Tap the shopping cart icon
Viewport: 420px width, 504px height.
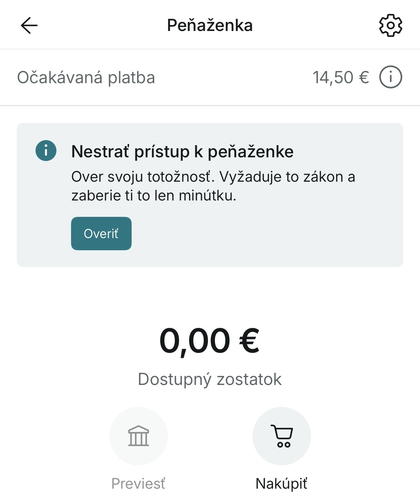[281, 436]
